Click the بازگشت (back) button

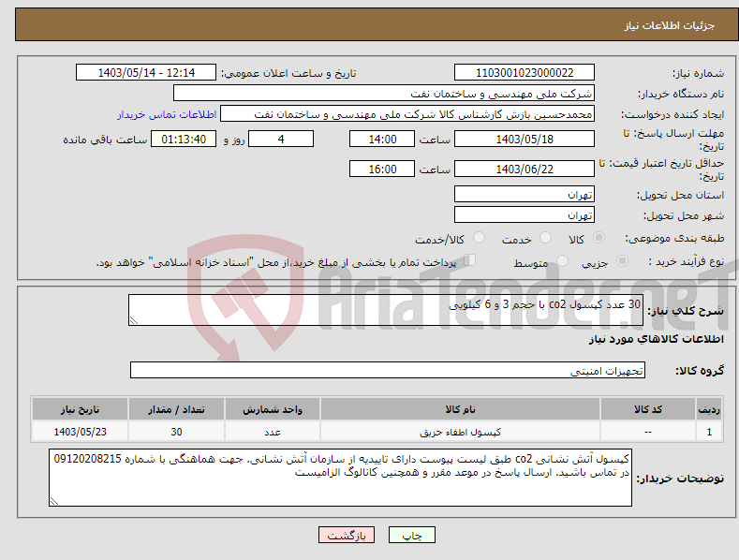point(347,535)
